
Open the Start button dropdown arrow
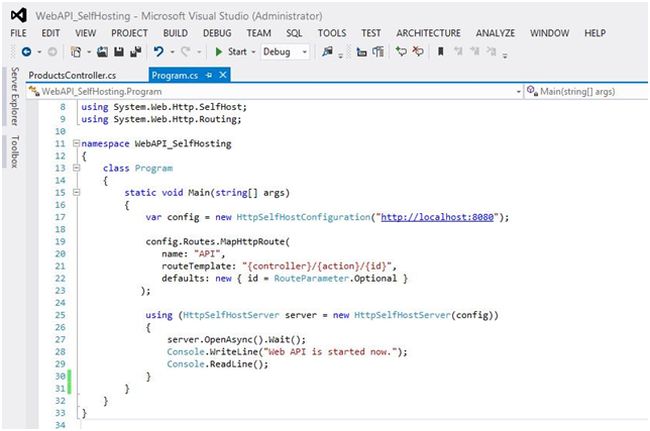pyautogui.click(x=253, y=52)
